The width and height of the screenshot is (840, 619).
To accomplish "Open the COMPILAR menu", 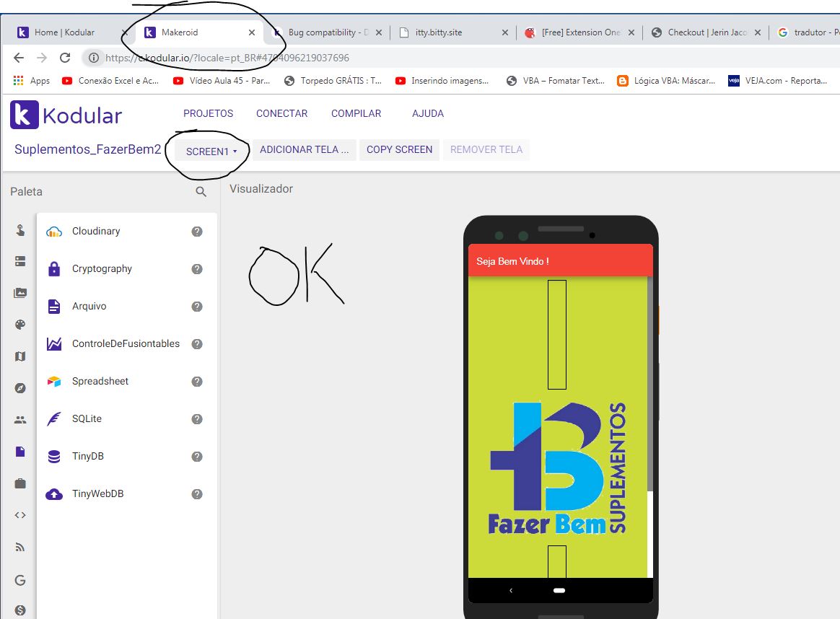I will 356,113.
